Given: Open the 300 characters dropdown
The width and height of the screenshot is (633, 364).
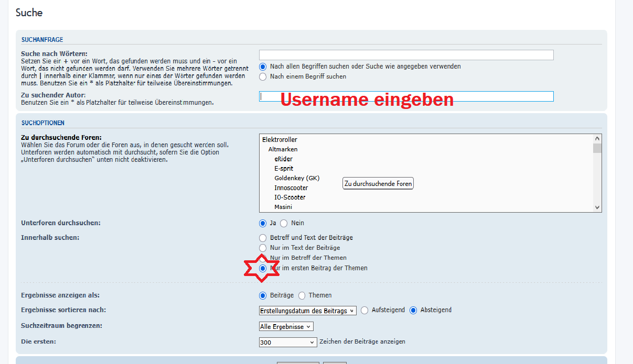Looking at the screenshot, I should (x=288, y=342).
